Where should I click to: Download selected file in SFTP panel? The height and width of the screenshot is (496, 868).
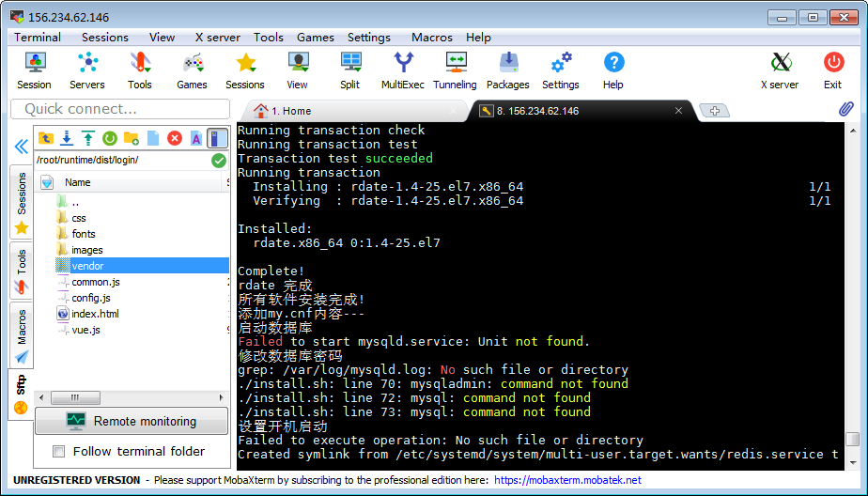tap(67, 138)
